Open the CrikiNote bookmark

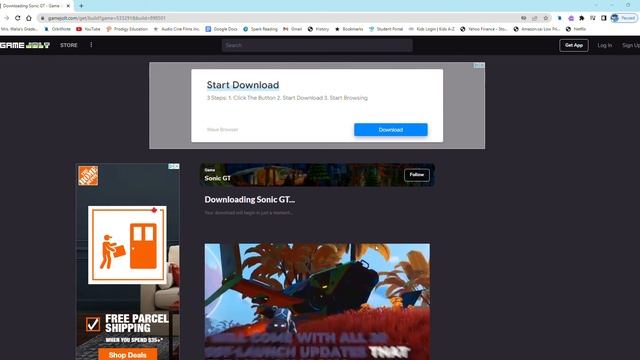[x=58, y=29]
